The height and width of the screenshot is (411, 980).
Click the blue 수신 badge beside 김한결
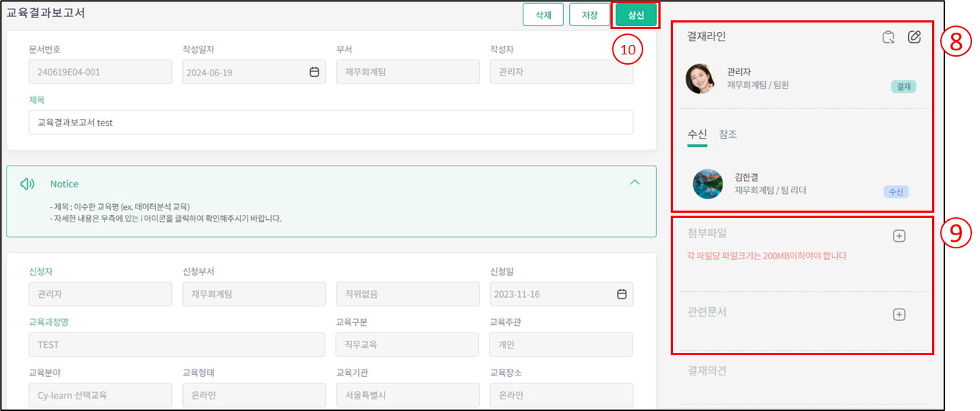(x=896, y=192)
